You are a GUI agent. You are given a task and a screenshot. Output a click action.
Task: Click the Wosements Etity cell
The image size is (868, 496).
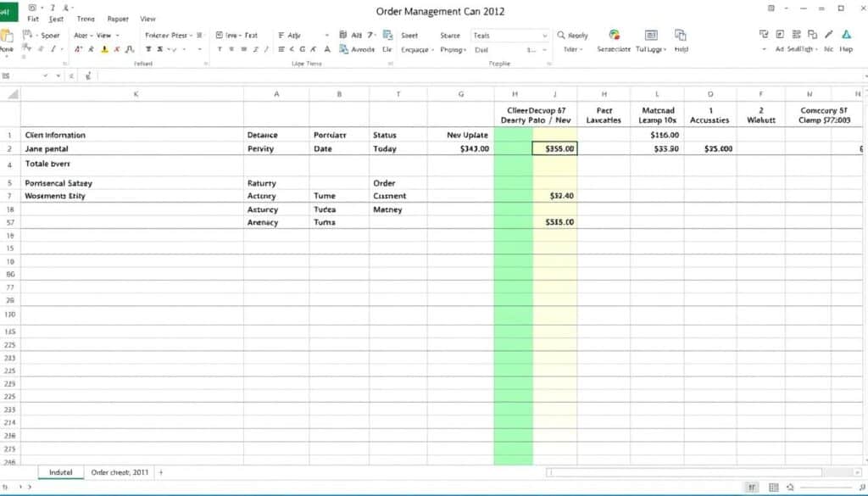[x=132, y=195]
